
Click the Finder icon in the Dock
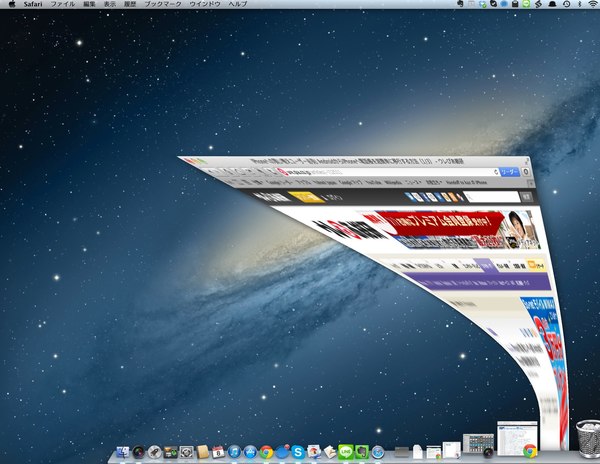click(x=123, y=453)
